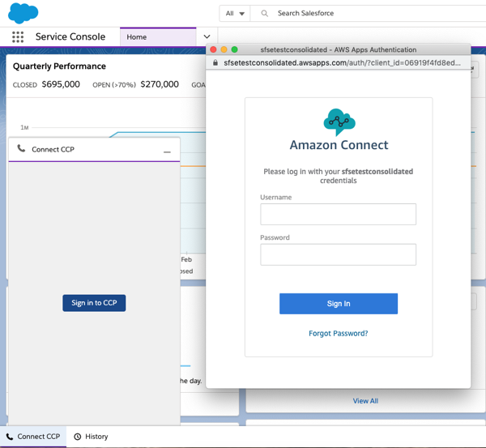Follow the Forgot Password? link
This screenshot has width=486, height=448.
pos(339,333)
